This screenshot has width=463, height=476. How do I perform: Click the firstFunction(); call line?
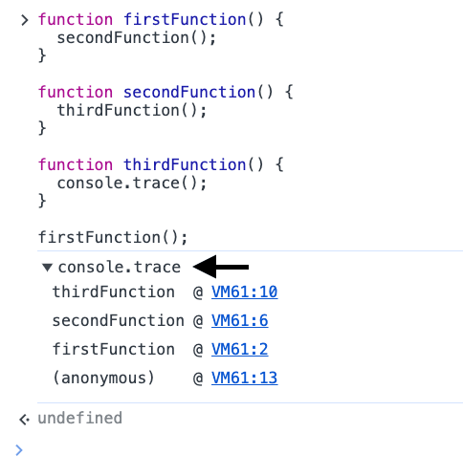tap(113, 238)
